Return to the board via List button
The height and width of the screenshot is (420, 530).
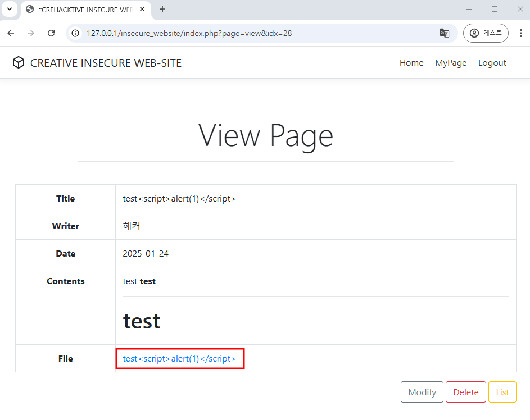pyautogui.click(x=502, y=392)
